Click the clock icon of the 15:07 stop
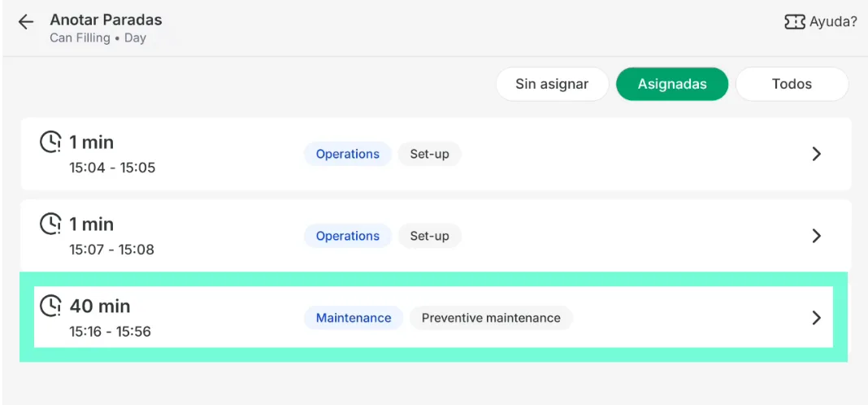This screenshot has width=868, height=405. tap(50, 224)
